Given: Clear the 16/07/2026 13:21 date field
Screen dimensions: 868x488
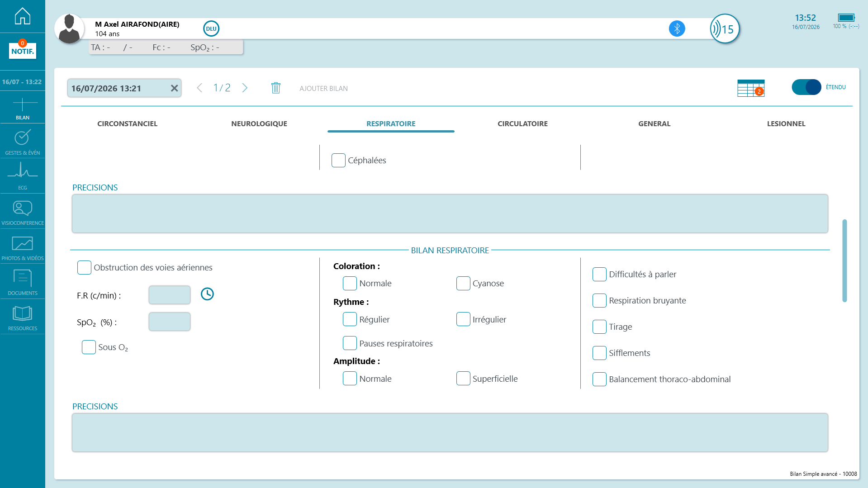Looking at the screenshot, I should pyautogui.click(x=174, y=88).
